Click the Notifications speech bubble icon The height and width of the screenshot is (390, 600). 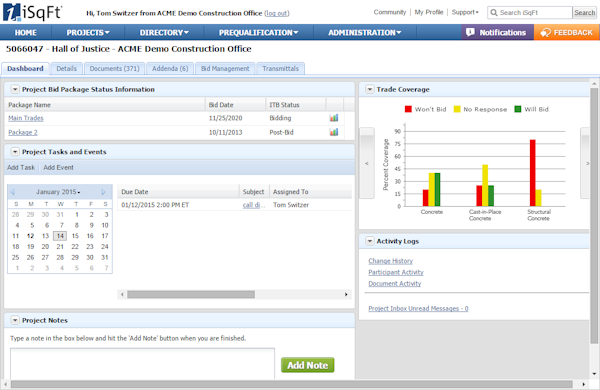(x=470, y=33)
